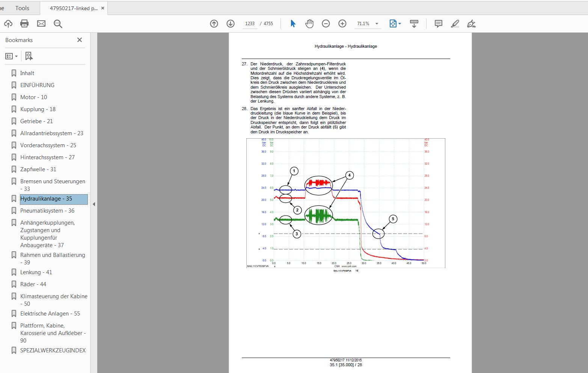This screenshot has width=588, height=373.
Task: Click the scrolling mode download-arrow icon
Action: 414,24
